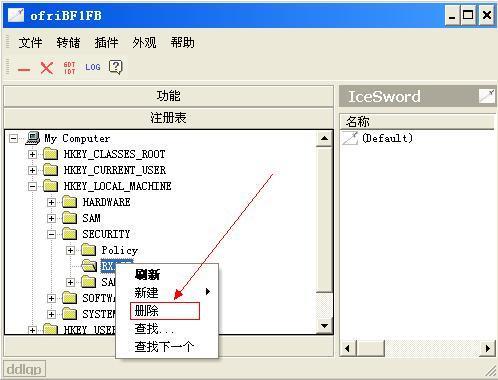Viewport: 498px width, 380px height.
Task: Choose 删除 in the context menu
Action: [x=167, y=311]
